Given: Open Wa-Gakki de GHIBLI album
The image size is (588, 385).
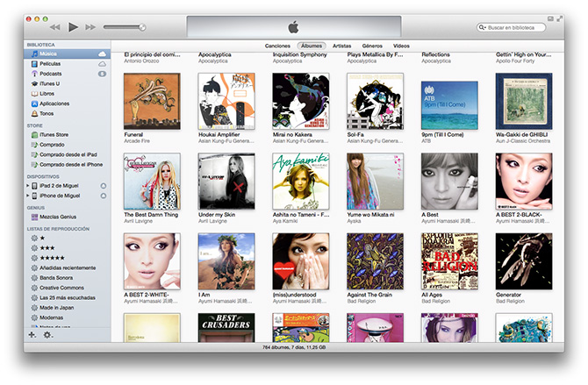Looking at the screenshot, I should (x=524, y=101).
